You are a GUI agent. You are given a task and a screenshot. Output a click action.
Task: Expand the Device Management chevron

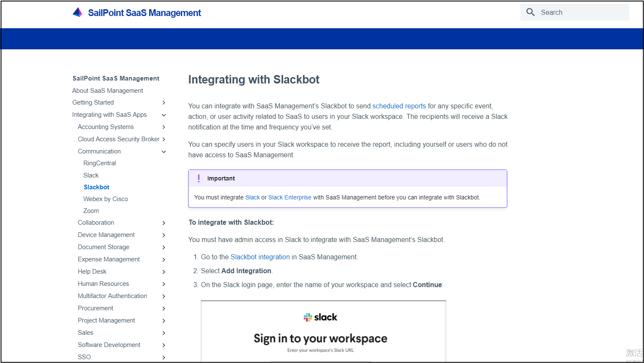164,235
